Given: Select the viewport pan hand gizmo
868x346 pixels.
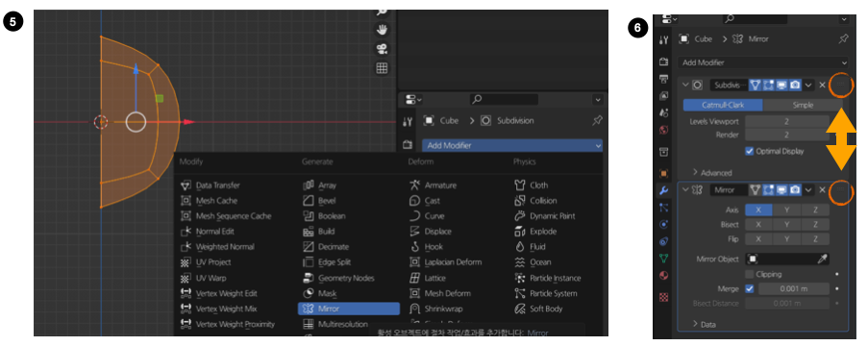Looking at the screenshot, I should (x=382, y=30).
